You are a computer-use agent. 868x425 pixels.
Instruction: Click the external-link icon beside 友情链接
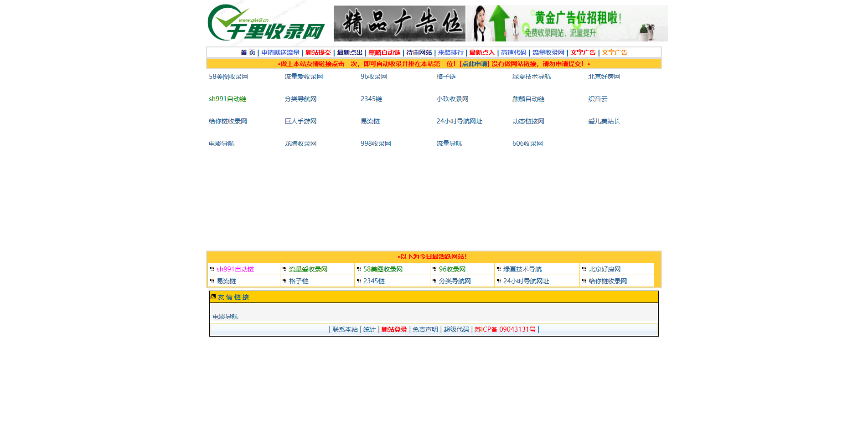(213, 297)
